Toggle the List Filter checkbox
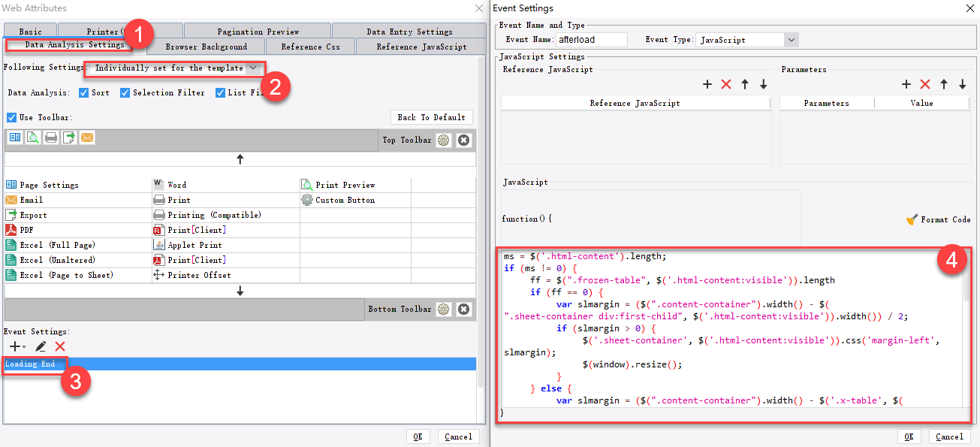The height and width of the screenshot is (447, 980). click(x=220, y=93)
